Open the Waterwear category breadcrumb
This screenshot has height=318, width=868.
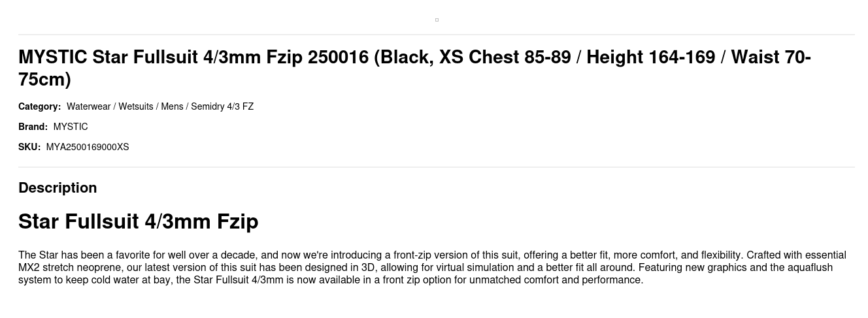(88, 106)
